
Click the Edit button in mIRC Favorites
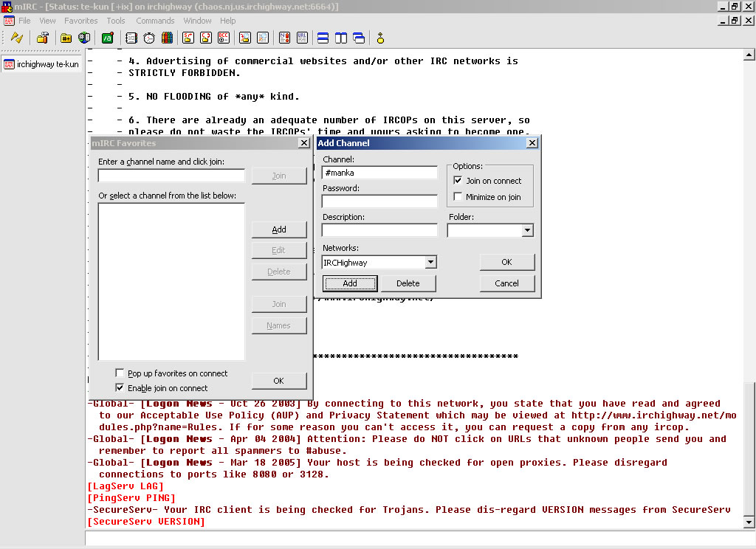click(x=278, y=250)
